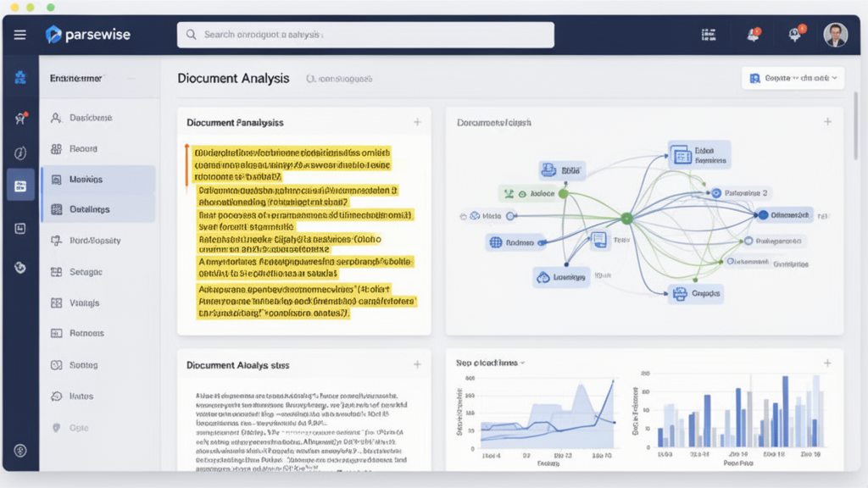
Task: Open the Dasicbene sidebar item
Action: (98, 118)
